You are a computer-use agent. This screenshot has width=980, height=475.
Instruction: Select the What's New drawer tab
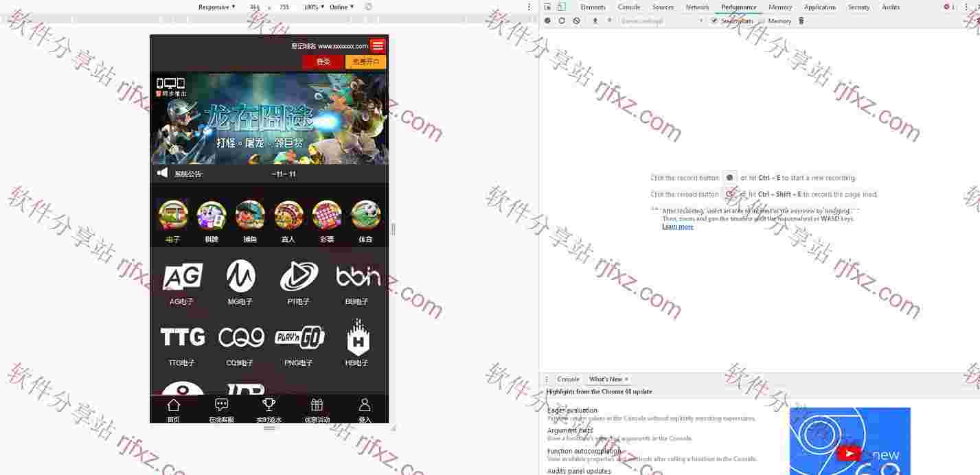[605, 379]
